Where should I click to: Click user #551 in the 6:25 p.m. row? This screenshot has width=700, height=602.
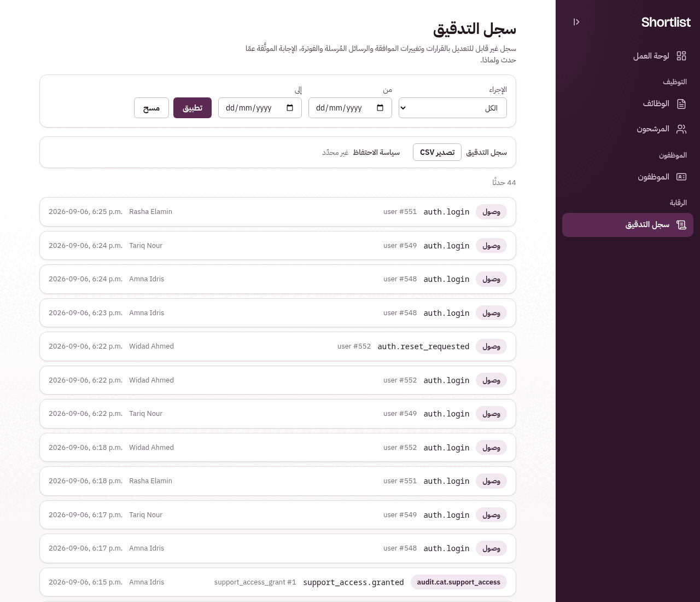400,212
